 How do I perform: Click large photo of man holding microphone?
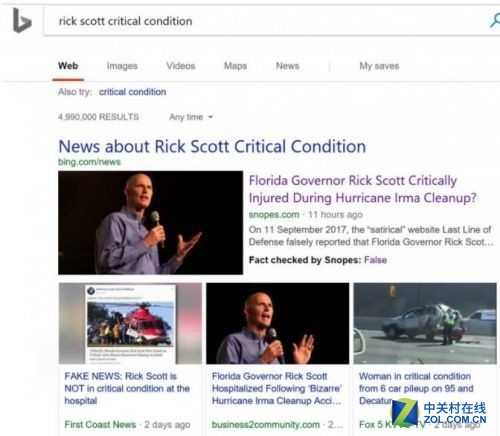click(150, 223)
